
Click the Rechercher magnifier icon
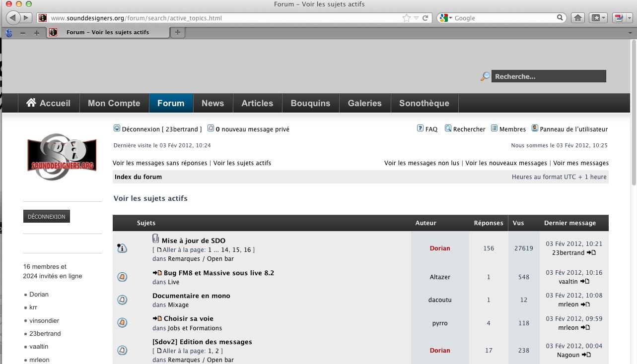448,128
